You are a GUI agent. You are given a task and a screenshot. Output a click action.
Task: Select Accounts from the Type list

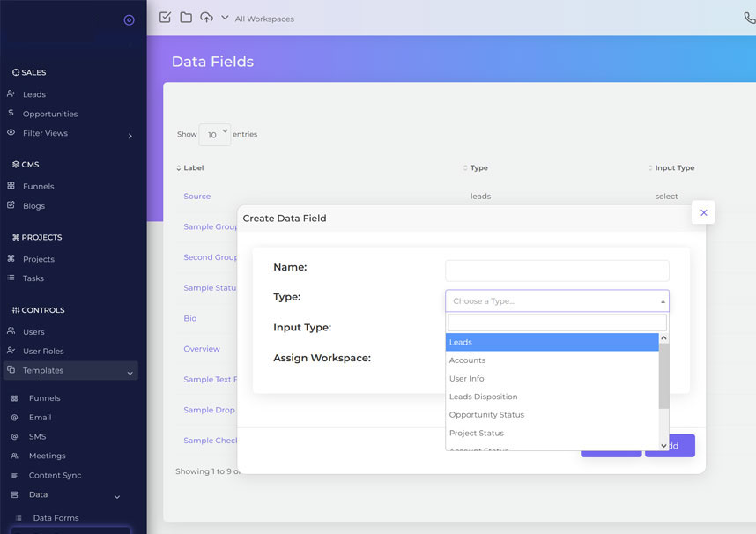coord(467,360)
